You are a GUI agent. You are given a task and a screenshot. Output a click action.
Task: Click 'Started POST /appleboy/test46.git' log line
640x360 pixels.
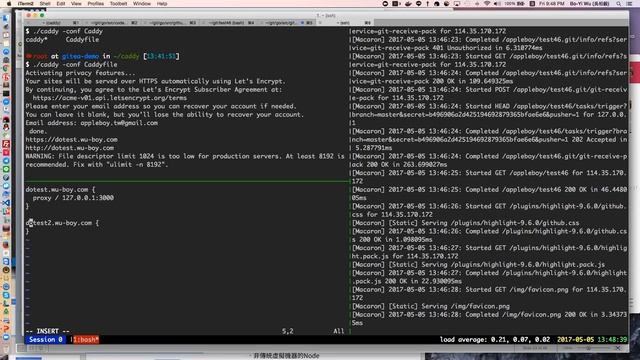coord(489,94)
